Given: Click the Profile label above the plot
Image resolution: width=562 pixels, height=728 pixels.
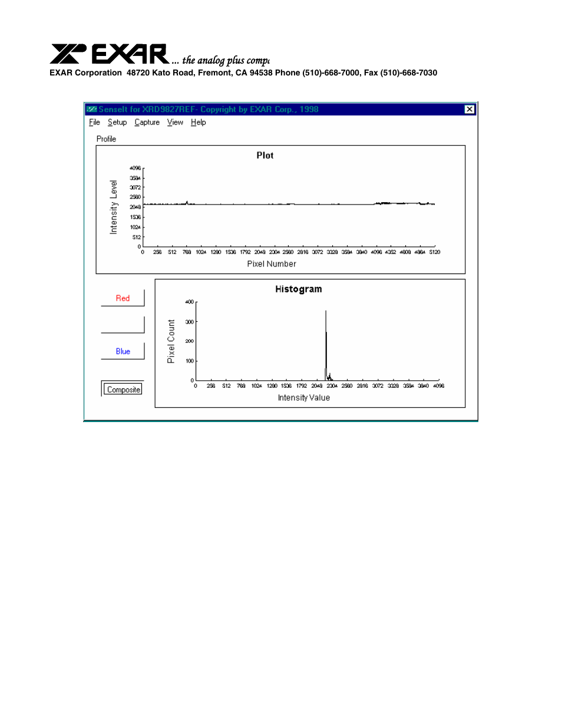Looking at the screenshot, I should (106, 139).
